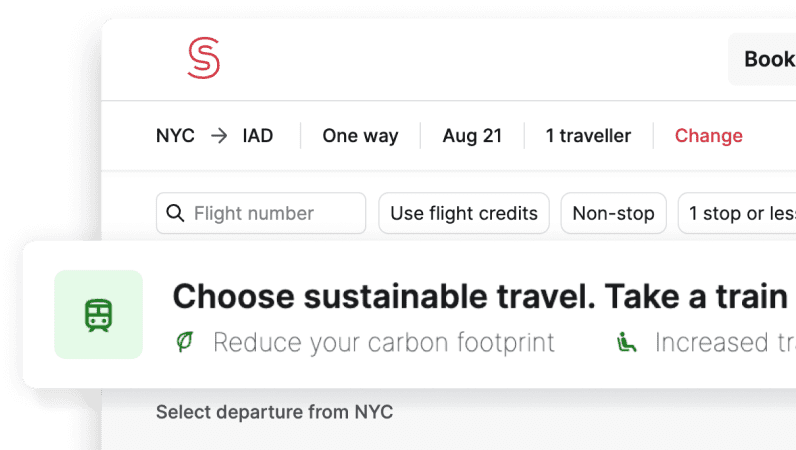Open the 1 traveller selector

pos(588,136)
